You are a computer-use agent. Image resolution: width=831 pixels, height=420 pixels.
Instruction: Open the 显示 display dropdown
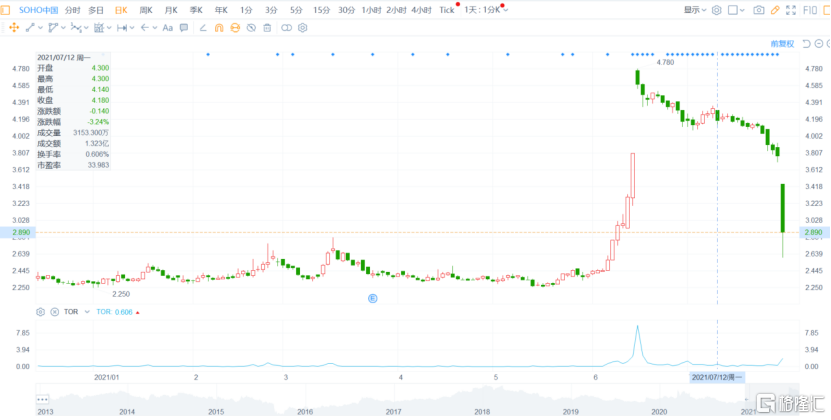tap(696, 10)
